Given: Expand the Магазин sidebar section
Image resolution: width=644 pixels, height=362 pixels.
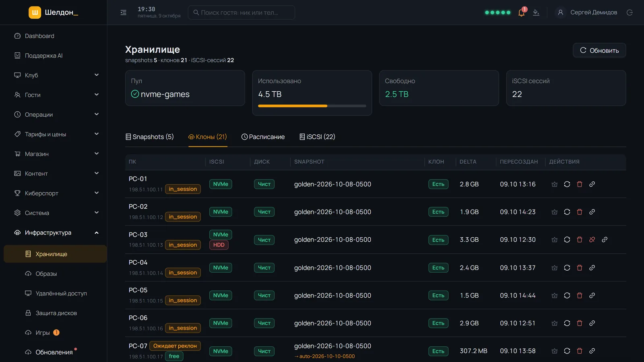Looking at the screenshot, I should point(56,154).
